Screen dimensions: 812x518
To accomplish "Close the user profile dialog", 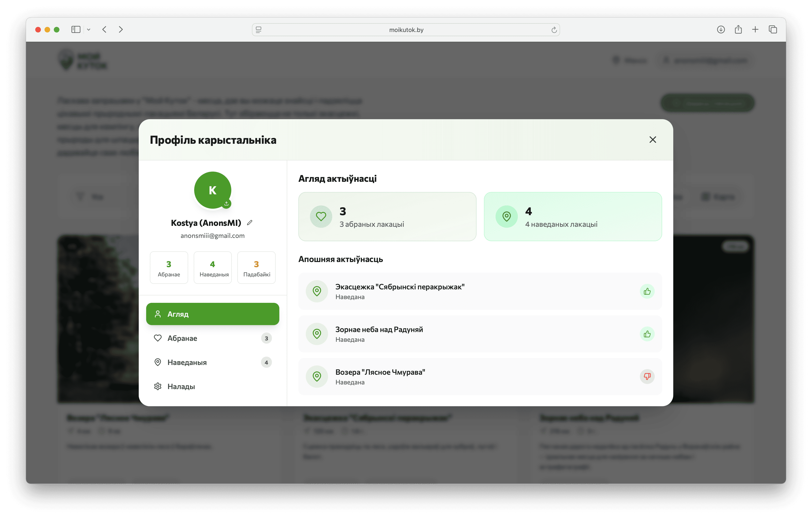I will pos(652,140).
